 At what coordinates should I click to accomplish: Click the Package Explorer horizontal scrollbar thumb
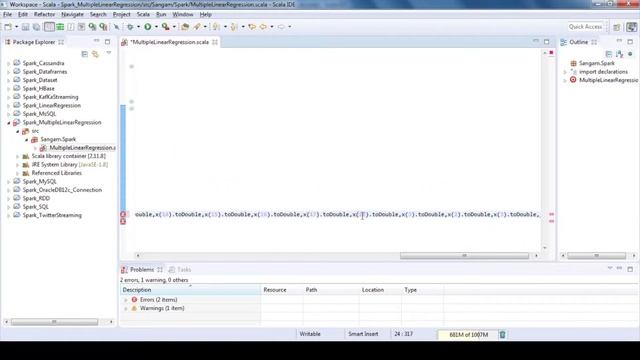click(54, 322)
